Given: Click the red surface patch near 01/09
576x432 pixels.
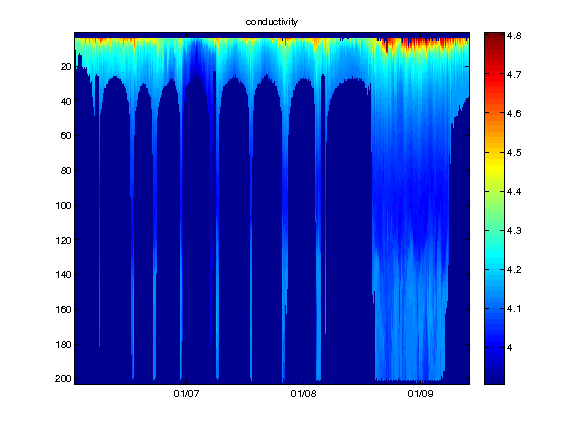Looking at the screenshot, I should (422, 43).
